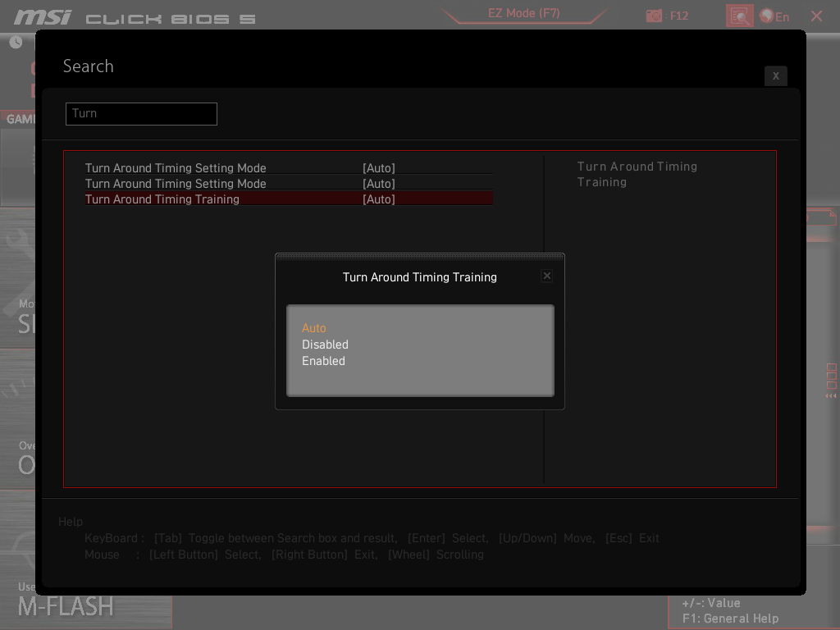Screen dimensions: 840x630
Task: Click the Turn Around Timing Training popup title
Action: coord(419,277)
